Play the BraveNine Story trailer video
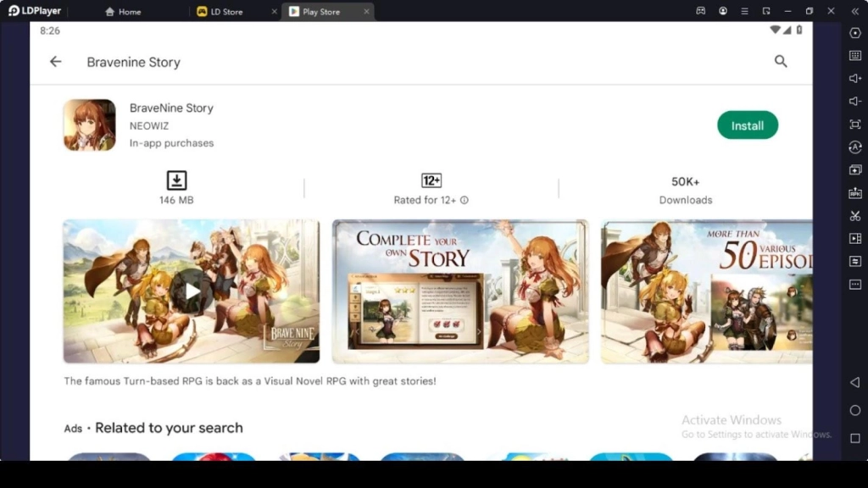The width and height of the screenshot is (868, 488). click(x=192, y=291)
